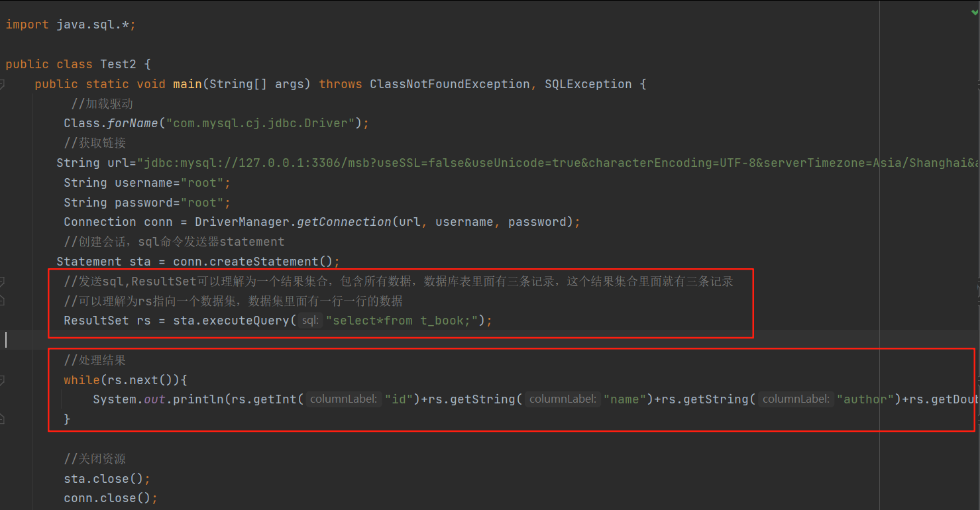Click the comment '//获取链接'
Image resolution: width=980 pixels, height=510 pixels.
coord(95,143)
